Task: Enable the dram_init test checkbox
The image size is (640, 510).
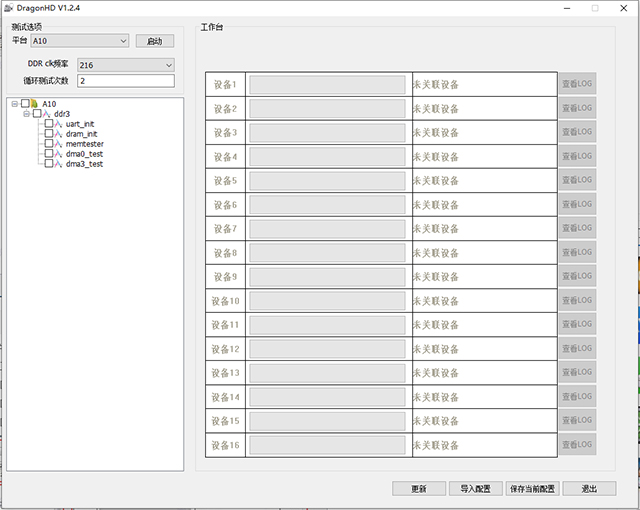Action: [49, 133]
